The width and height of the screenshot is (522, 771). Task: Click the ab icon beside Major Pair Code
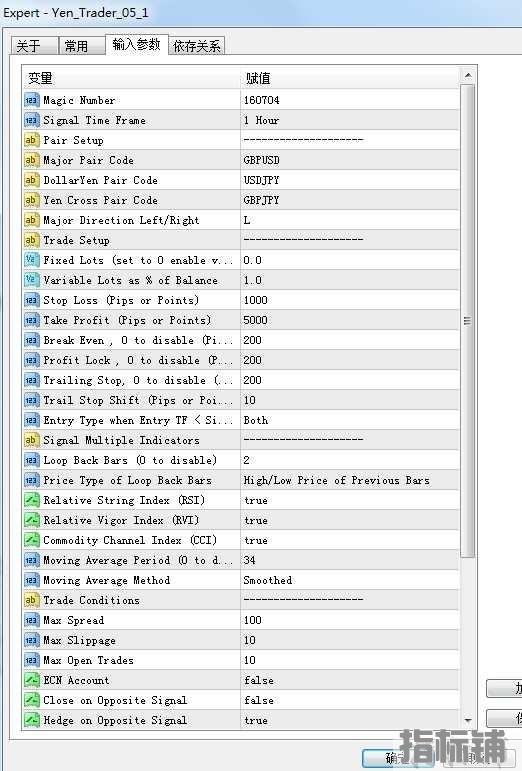[x=31, y=160]
